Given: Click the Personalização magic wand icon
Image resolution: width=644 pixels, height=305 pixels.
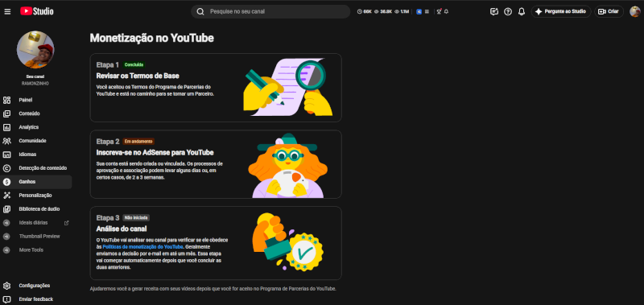Looking at the screenshot, I should click(6, 196).
